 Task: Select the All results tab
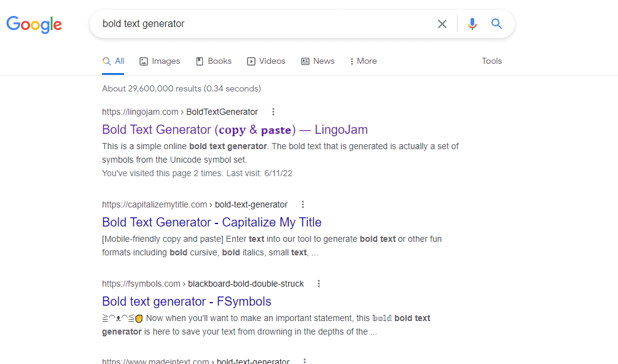point(114,61)
